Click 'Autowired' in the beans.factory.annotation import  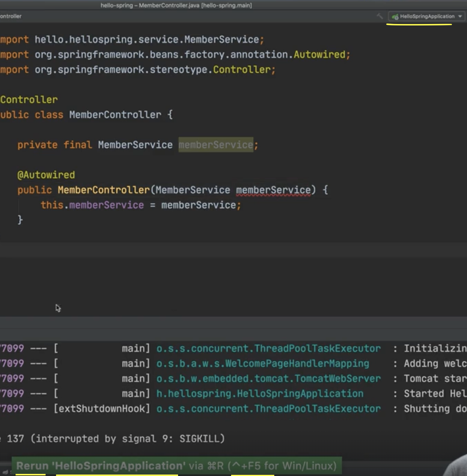[x=320, y=55]
